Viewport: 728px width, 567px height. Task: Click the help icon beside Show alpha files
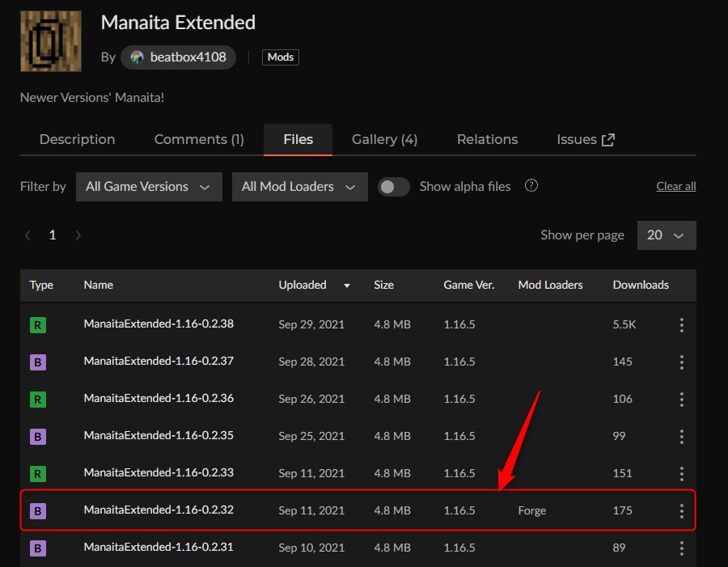click(531, 186)
